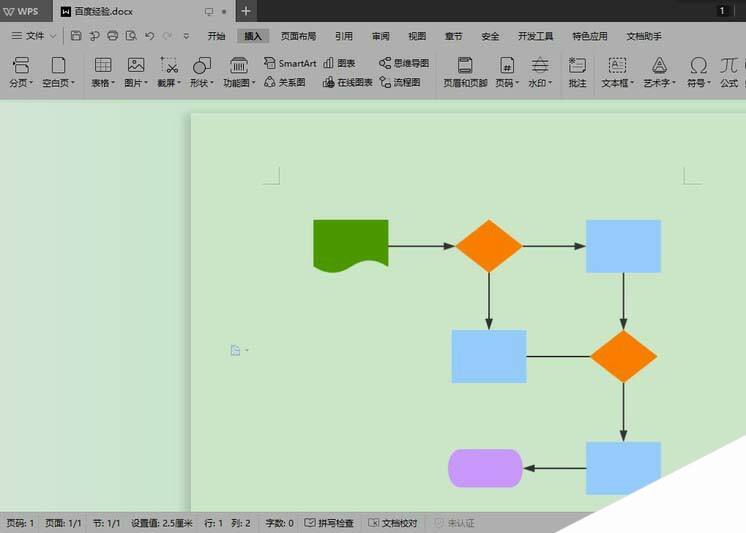
Task: Insert a 公式 equation
Action: pos(728,72)
